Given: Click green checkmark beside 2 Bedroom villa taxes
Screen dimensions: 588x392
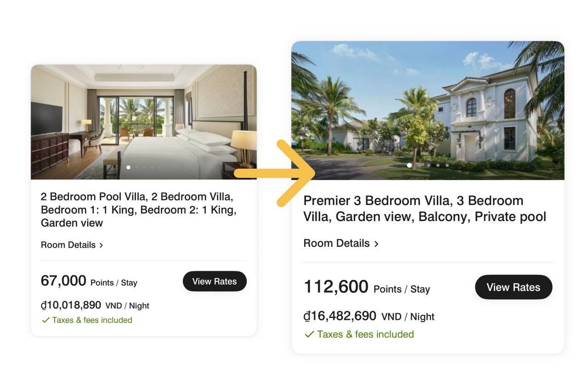Looking at the screenshot, I should click(45, 320).
